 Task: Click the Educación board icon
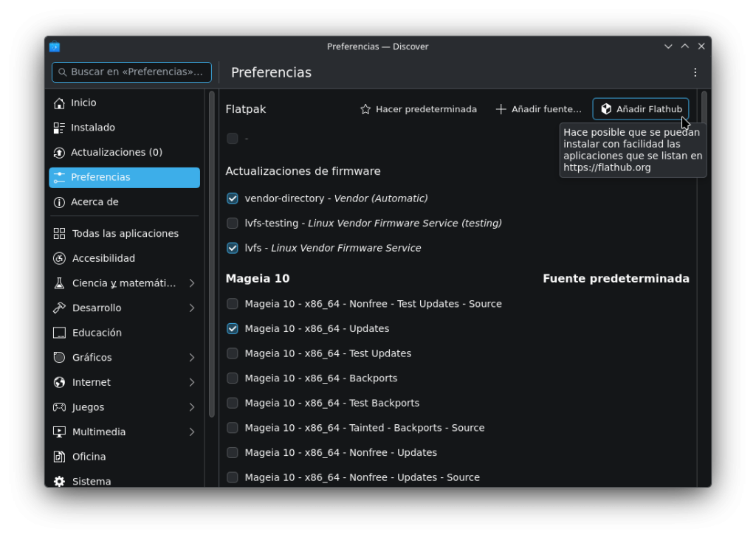(59, 333)
